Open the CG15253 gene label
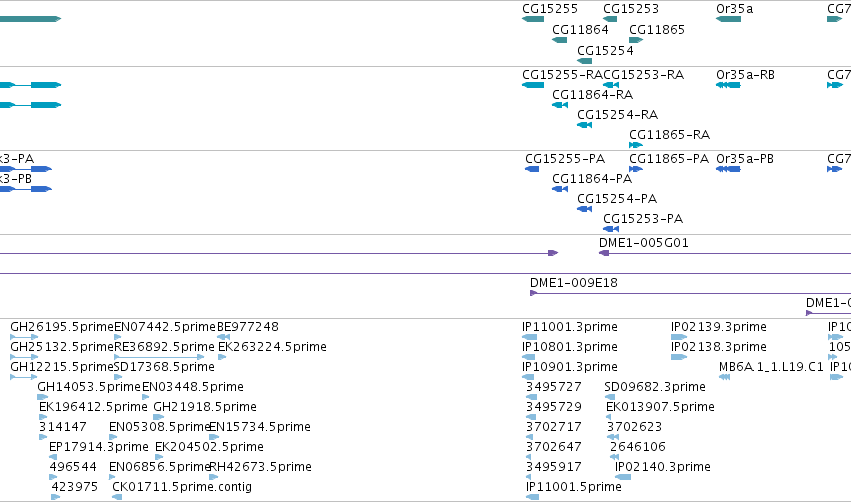 [x=631, y=9]
